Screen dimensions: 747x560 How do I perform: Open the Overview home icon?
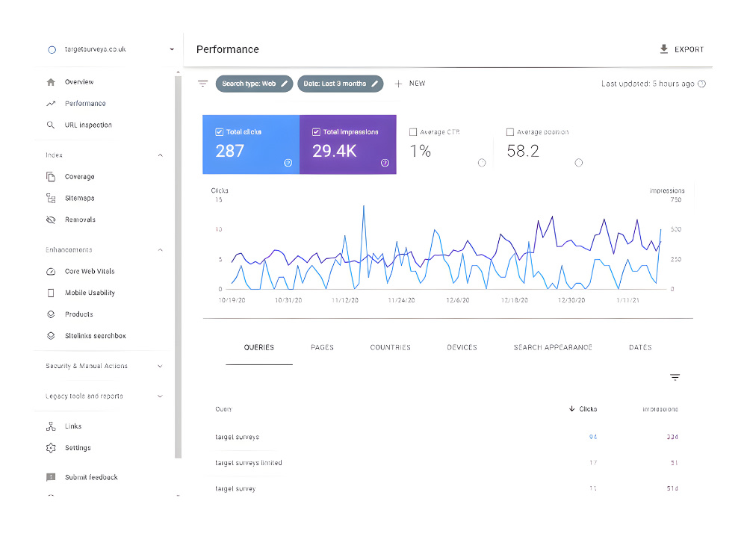(x=51, y=82)
